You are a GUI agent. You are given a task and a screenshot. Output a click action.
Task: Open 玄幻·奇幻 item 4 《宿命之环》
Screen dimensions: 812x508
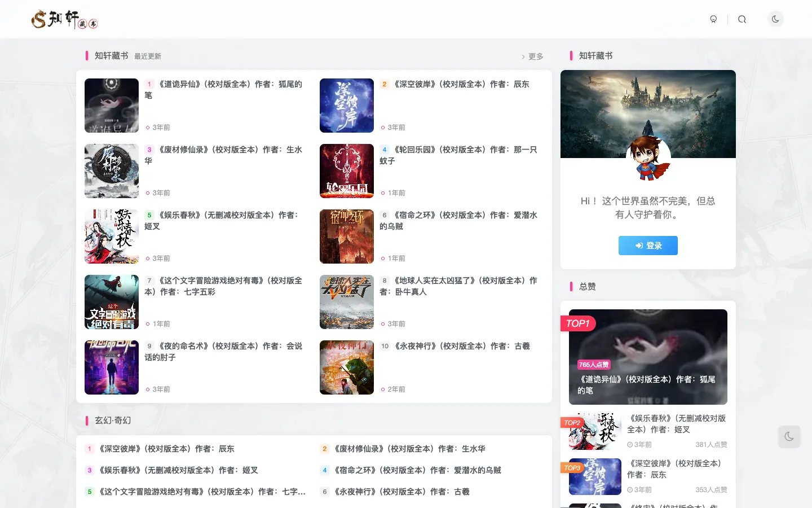tap(417, 470)
